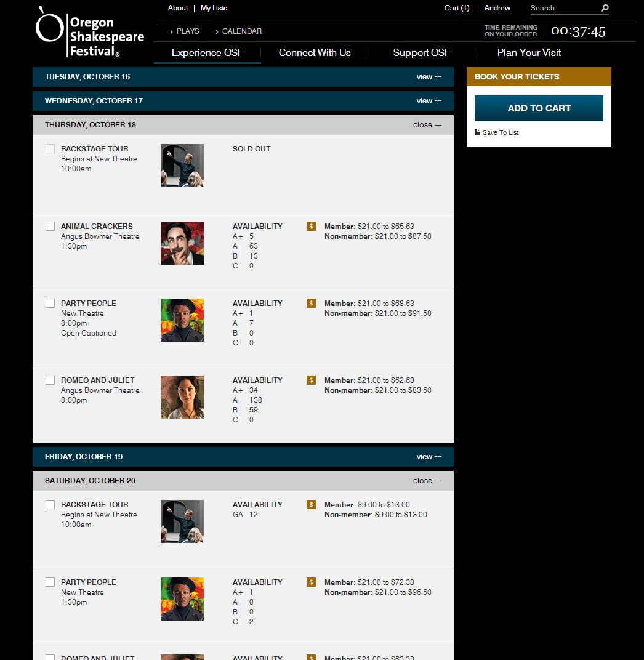Click price icon for Saturday Party People
644x660 pixels.
coord(311,582)
